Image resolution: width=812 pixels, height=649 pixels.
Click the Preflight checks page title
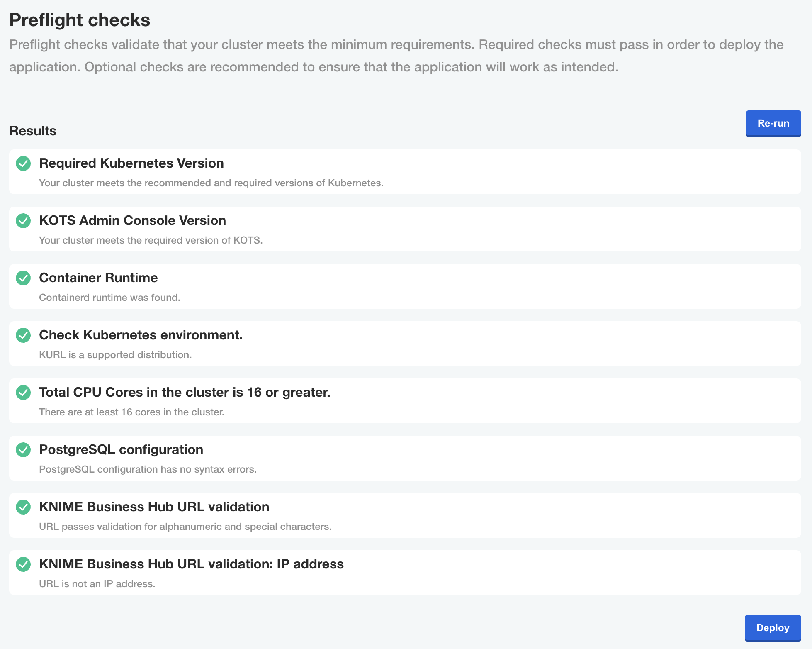tap(80, 20)
